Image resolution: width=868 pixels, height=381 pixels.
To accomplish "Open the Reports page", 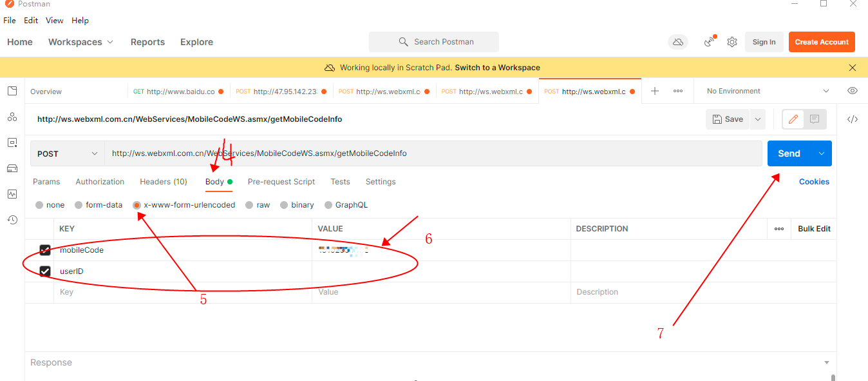I will [147, 42].
